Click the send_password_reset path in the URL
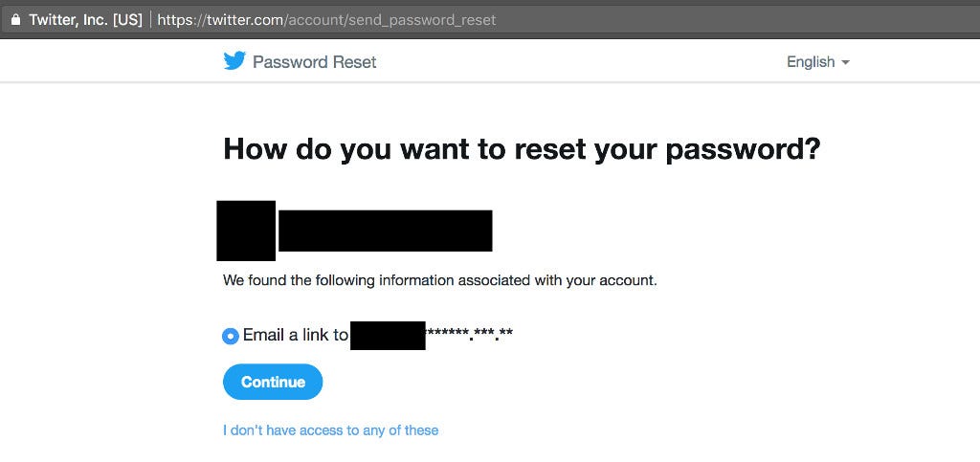The image size is (980, 462). [x=423, y=20]
